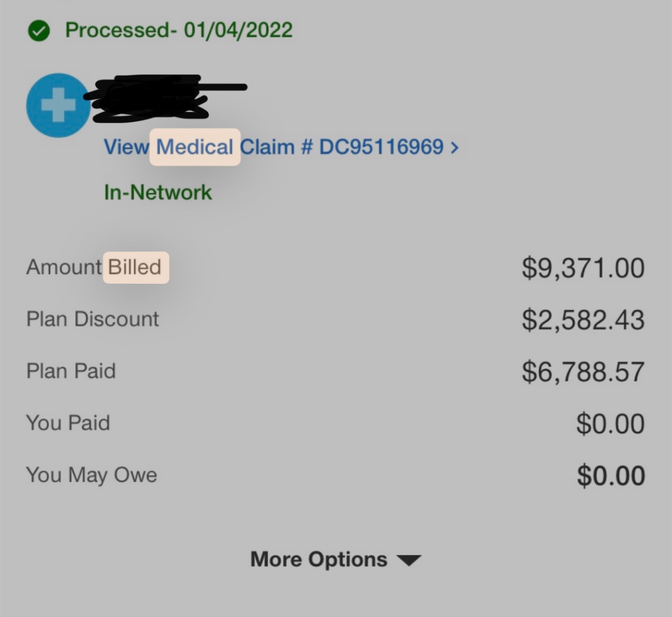Click the blue medical cross provider icon

(x=58, y=105)
